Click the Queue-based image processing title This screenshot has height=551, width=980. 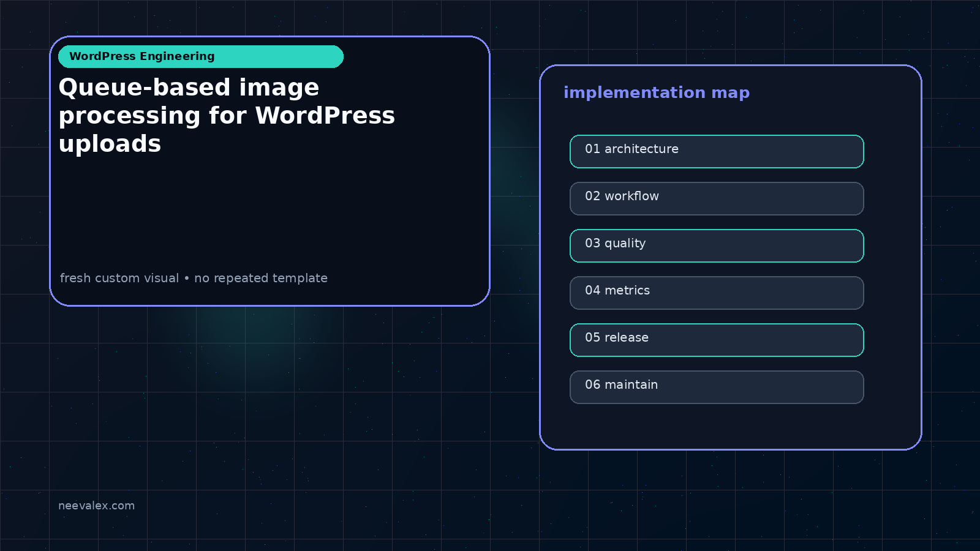pyautogui.click(x=227, y=115)
